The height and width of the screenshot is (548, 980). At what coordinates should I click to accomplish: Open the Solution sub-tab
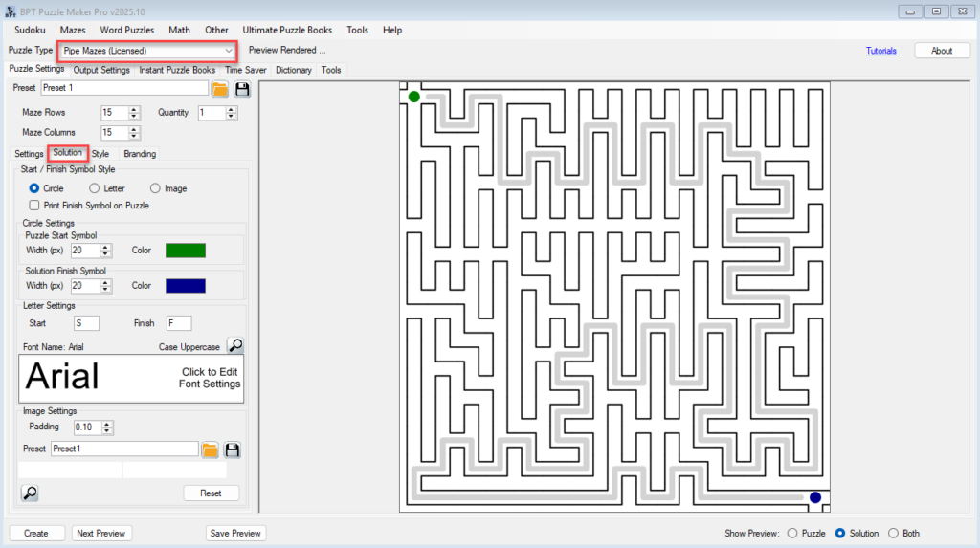pos(68,152)
